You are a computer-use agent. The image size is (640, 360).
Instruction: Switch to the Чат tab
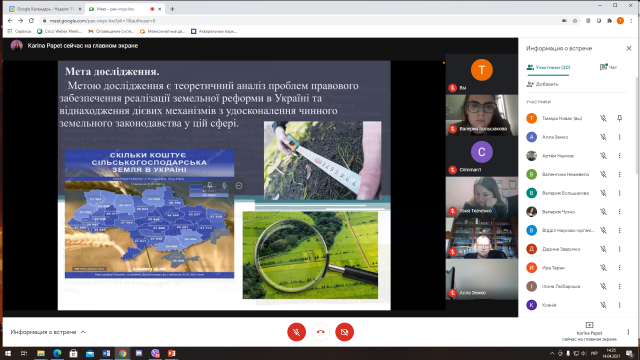(608, 67)
